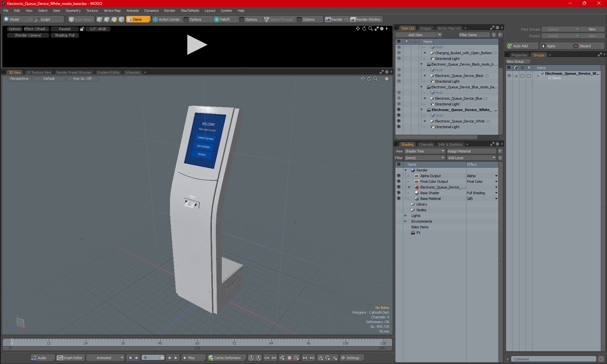Go to last frame button
This screenshot has width=607, height=364.
click(177, 358)
